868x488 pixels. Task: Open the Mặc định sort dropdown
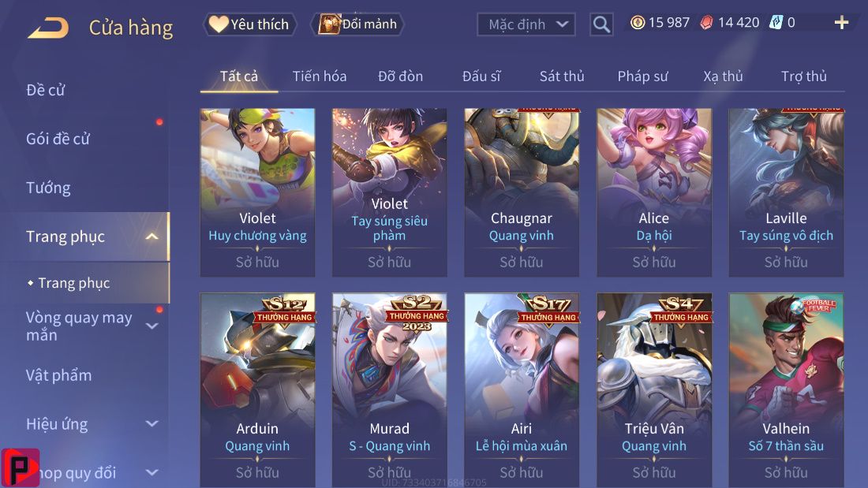tap(526, 24)
